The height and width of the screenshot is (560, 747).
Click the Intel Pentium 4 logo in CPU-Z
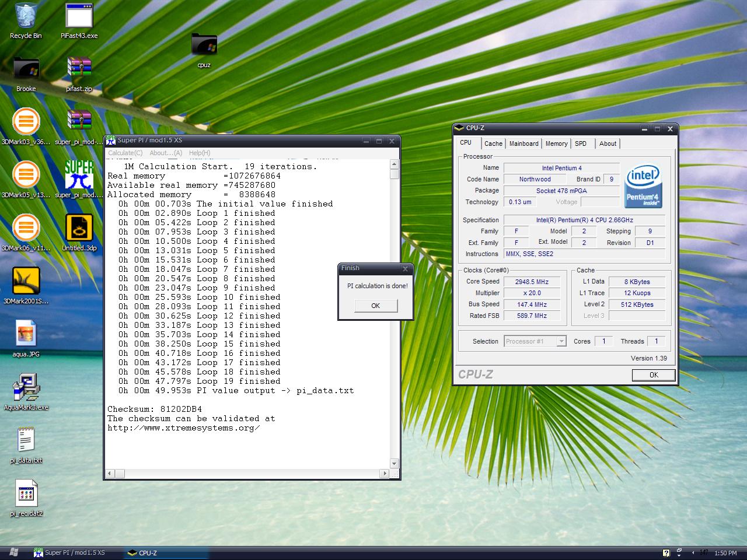coord(643,185)
